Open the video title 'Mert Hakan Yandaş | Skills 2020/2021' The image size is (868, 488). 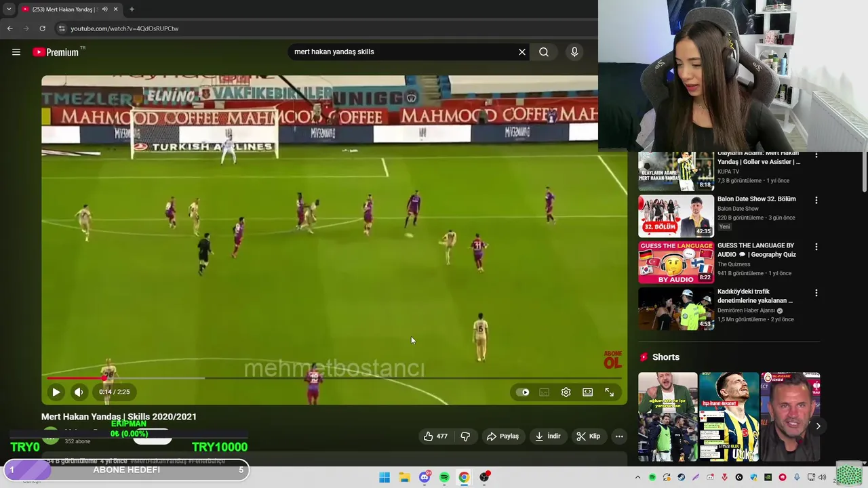pos(119,417)
